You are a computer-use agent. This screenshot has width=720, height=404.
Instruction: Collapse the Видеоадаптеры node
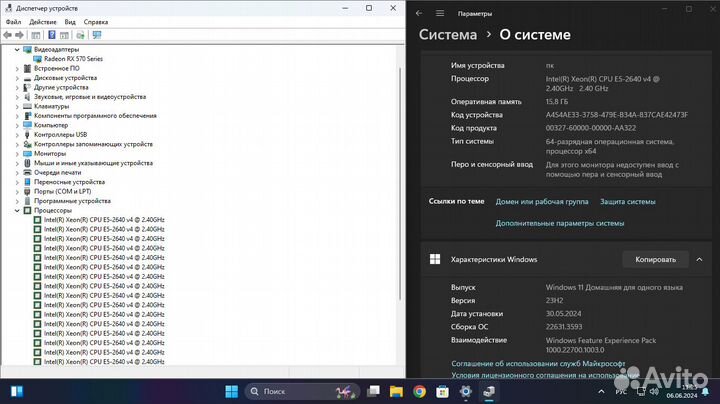click(17, 49)
